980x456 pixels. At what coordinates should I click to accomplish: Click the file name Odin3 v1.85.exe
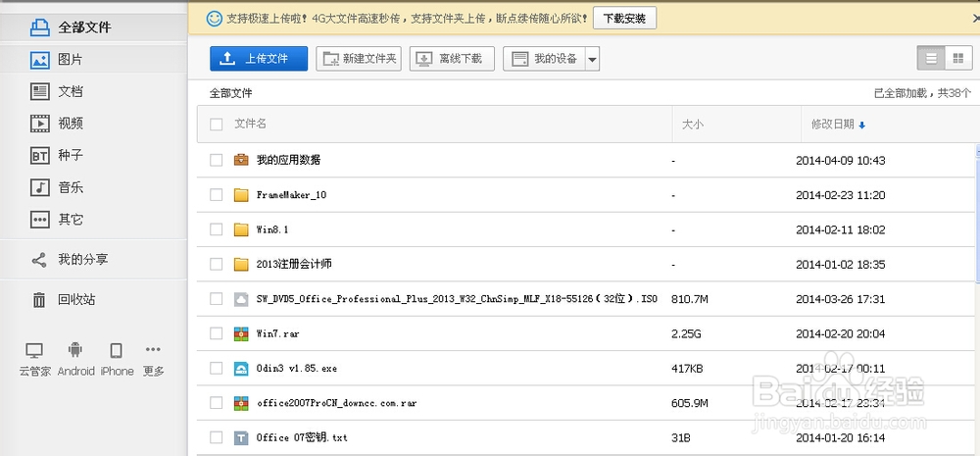296,369
